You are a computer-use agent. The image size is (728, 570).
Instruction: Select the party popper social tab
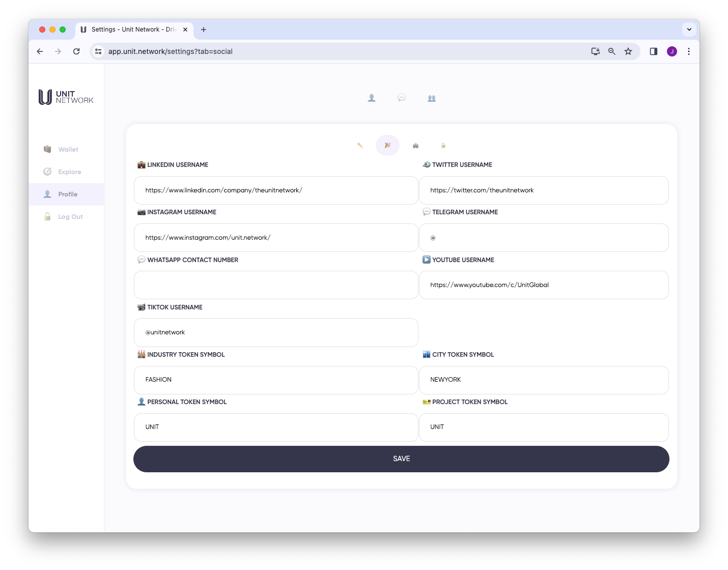[x=387, y=146]
